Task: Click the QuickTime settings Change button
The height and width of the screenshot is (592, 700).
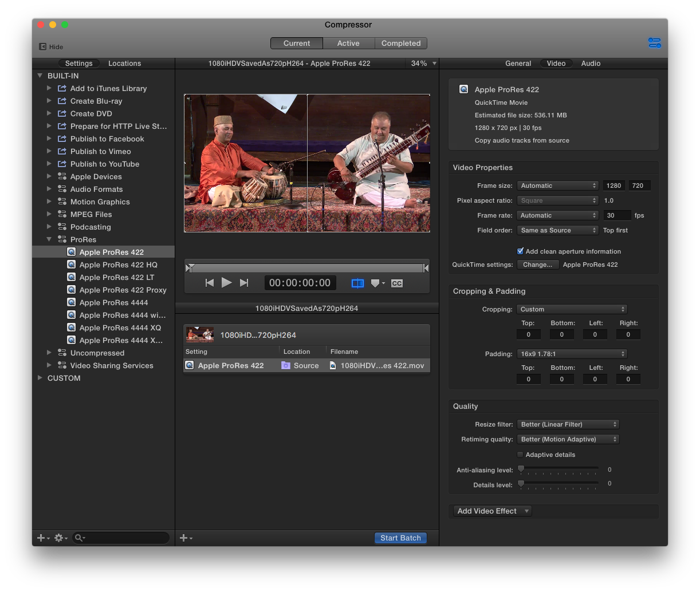Action: (x=538, y=265)
